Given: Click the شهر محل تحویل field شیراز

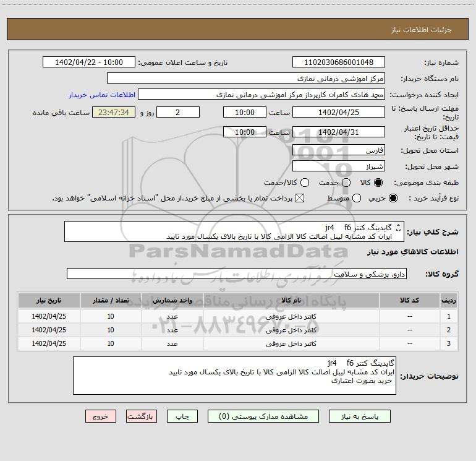Looking at the screenshot, I should tap(338, 166).
